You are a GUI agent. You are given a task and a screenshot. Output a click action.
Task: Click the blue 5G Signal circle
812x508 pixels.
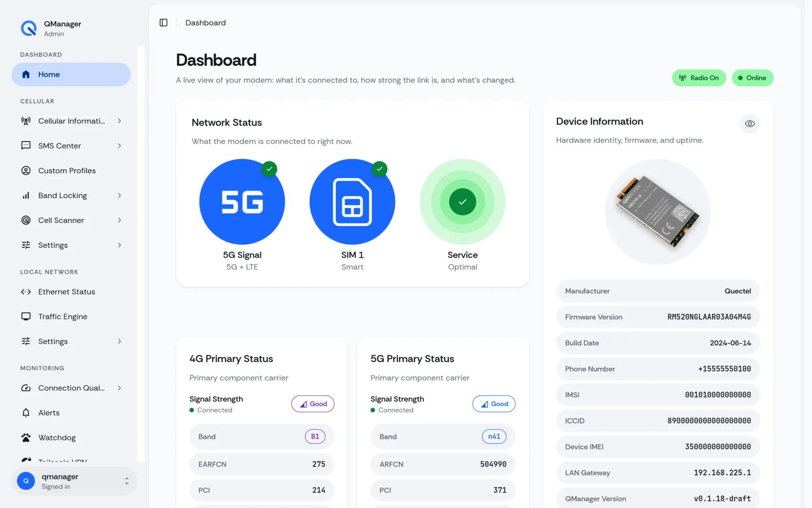coord(242,202)
